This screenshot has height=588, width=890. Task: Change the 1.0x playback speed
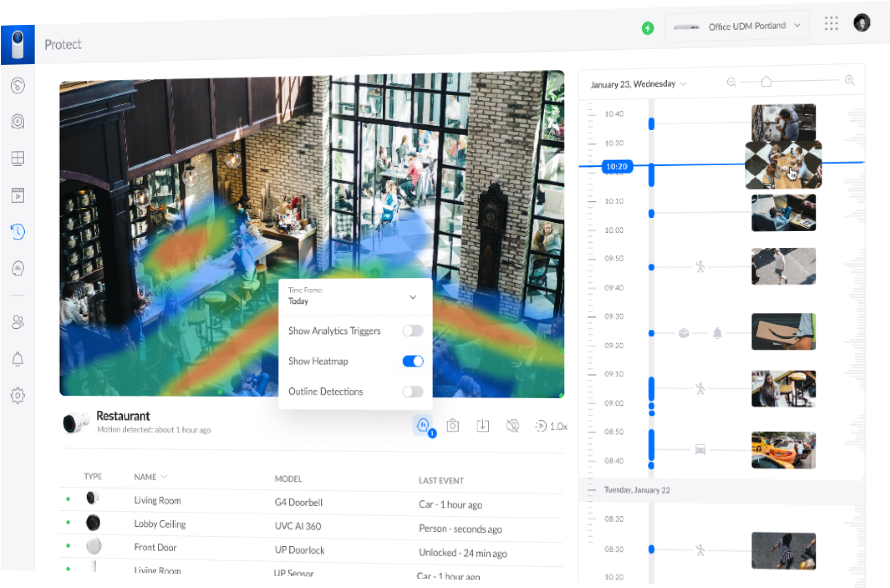tap(551, 426)
